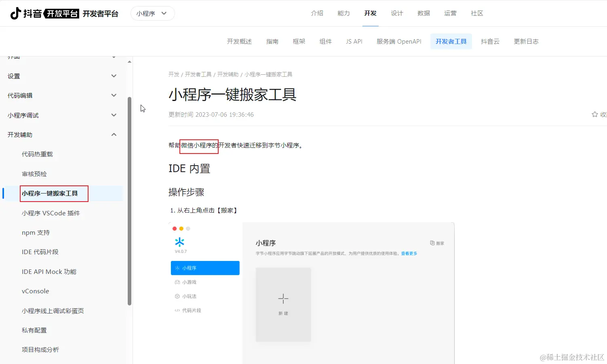Click the 开发辅助 sidebar label
The height and width of the screenshot is (364, 607).
pyautogui.click(x=20, y=135)
